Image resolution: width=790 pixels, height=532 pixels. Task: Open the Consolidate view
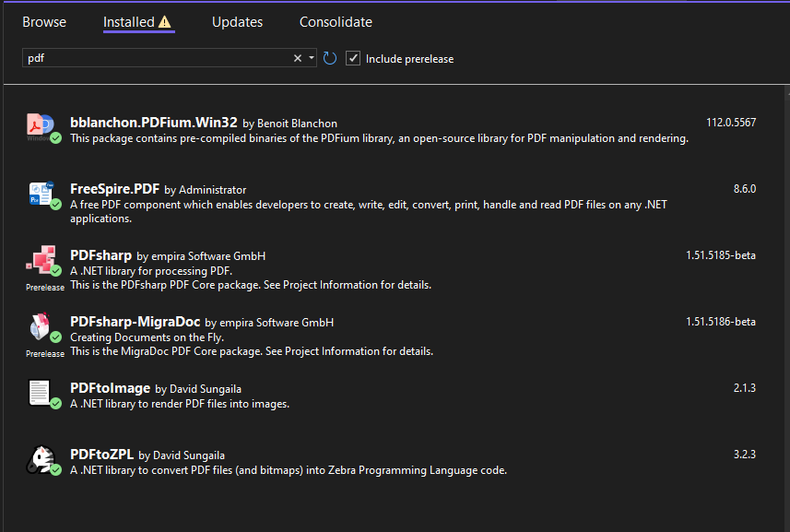coord(336,21)
